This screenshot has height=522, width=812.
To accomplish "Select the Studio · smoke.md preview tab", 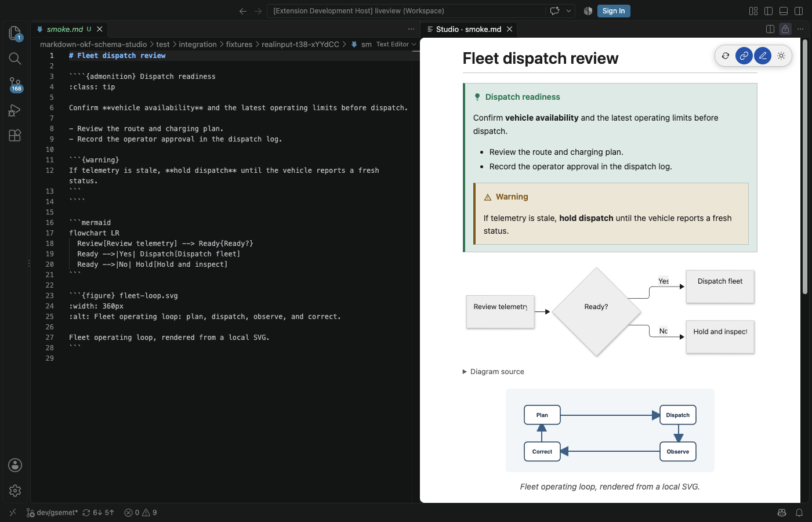I will coord(469,29).
